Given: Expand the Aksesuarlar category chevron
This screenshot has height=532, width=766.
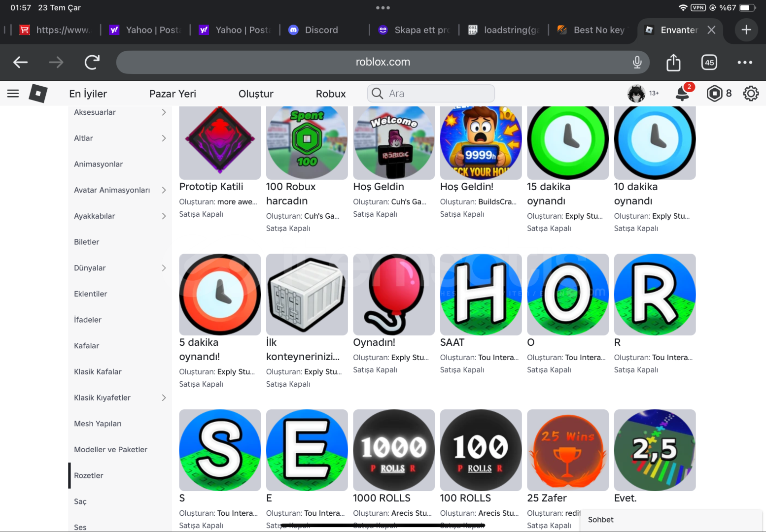Looking at the screenshot, I should 164,112.
